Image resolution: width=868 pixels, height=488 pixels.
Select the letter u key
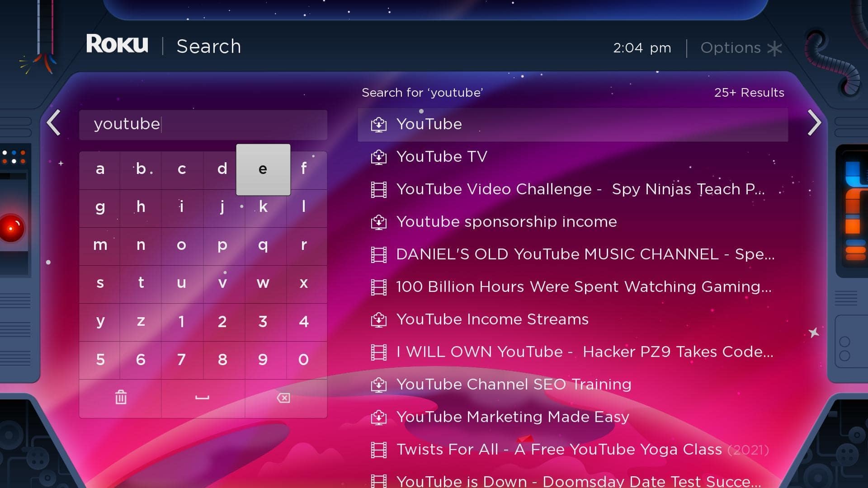(182, 283)
